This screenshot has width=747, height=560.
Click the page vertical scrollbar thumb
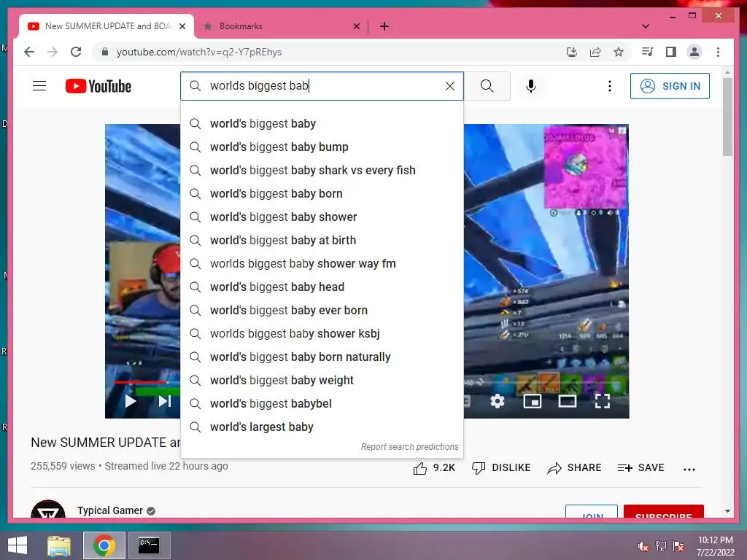[727, 117]
